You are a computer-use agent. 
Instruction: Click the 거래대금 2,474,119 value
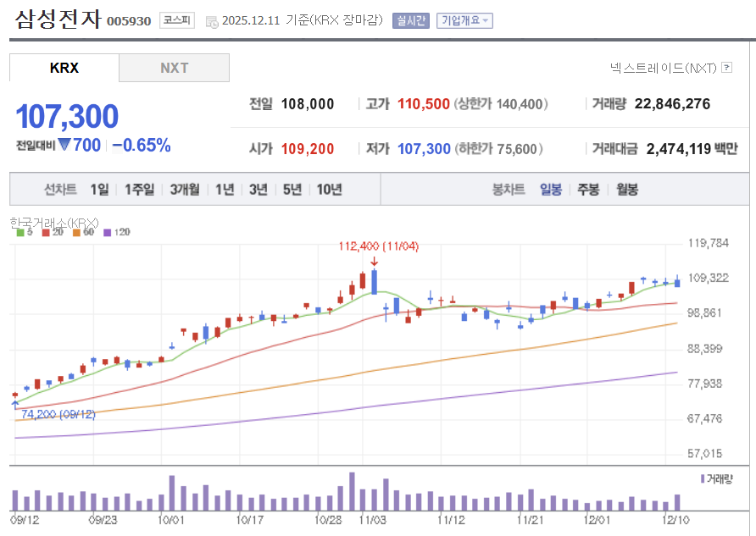click(x=679, y=149)
